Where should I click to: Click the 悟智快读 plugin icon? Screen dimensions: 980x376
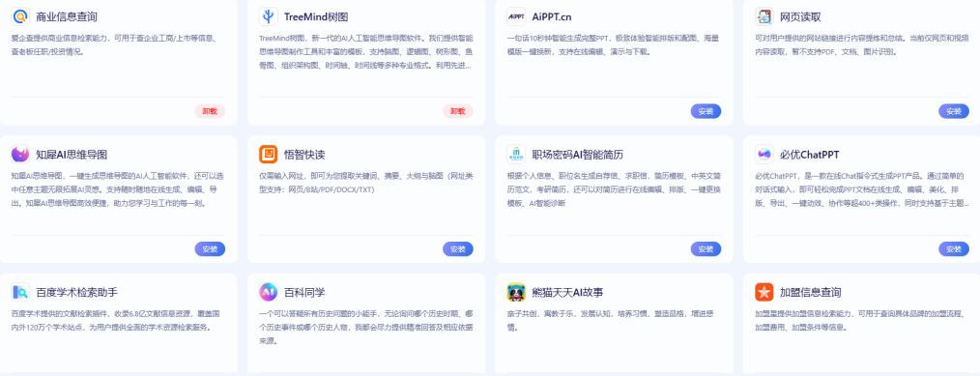click(269, 155)
